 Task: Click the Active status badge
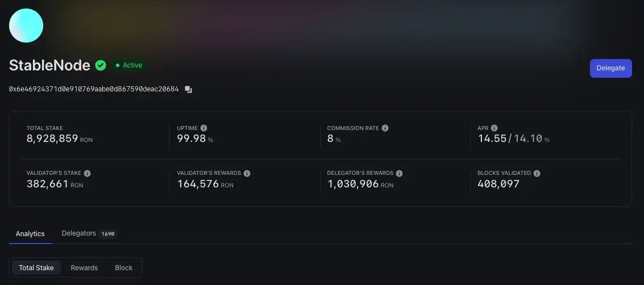click(x=129, y=65)
